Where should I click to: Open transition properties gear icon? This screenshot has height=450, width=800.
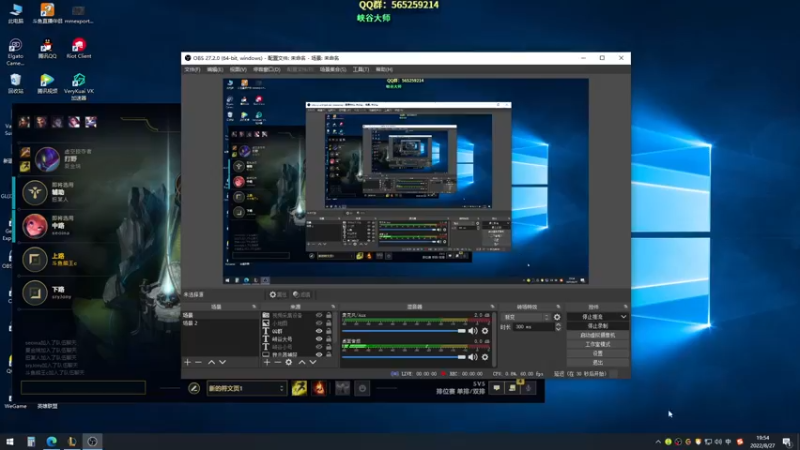point(557,317)
